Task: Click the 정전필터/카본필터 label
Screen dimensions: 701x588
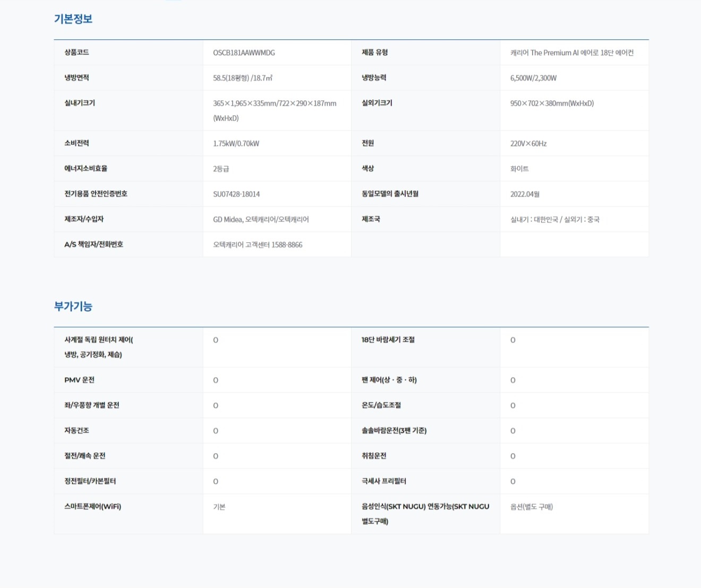Action: pos(90,481)
